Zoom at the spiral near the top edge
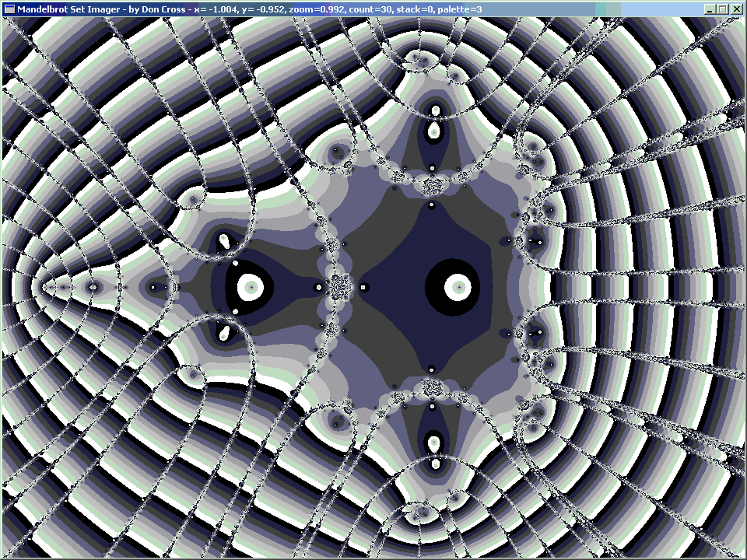 click(x=423, y=58)
